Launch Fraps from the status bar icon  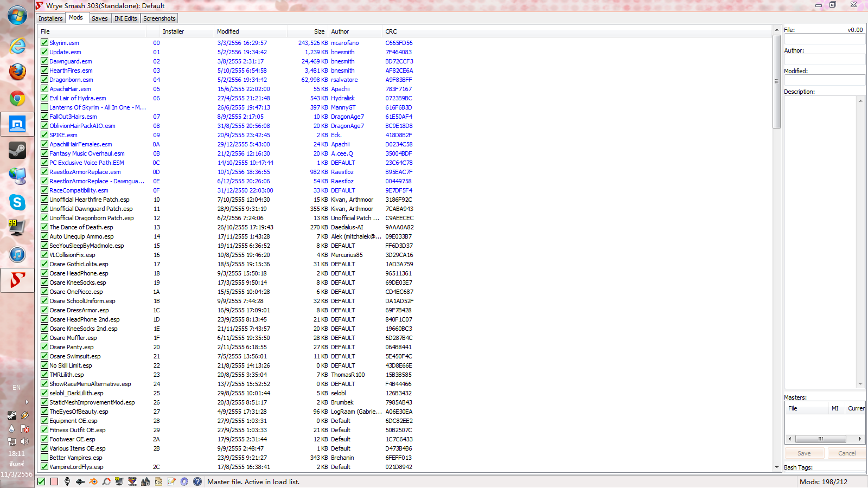click(x=119, y=481)
